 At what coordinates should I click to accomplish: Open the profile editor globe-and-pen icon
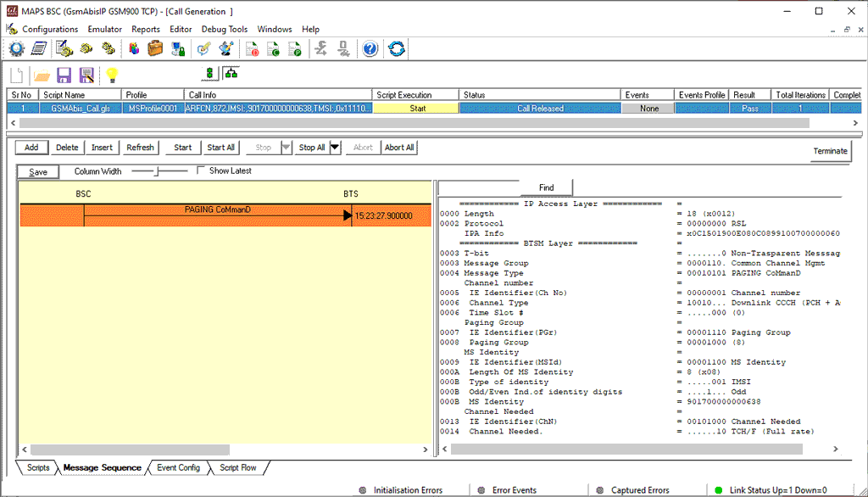point(225,48)
